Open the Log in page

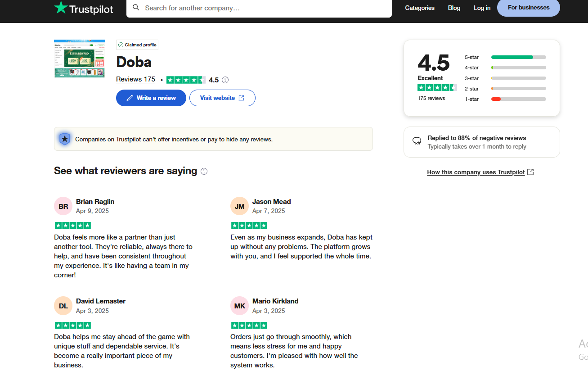(x=482, y=8)
